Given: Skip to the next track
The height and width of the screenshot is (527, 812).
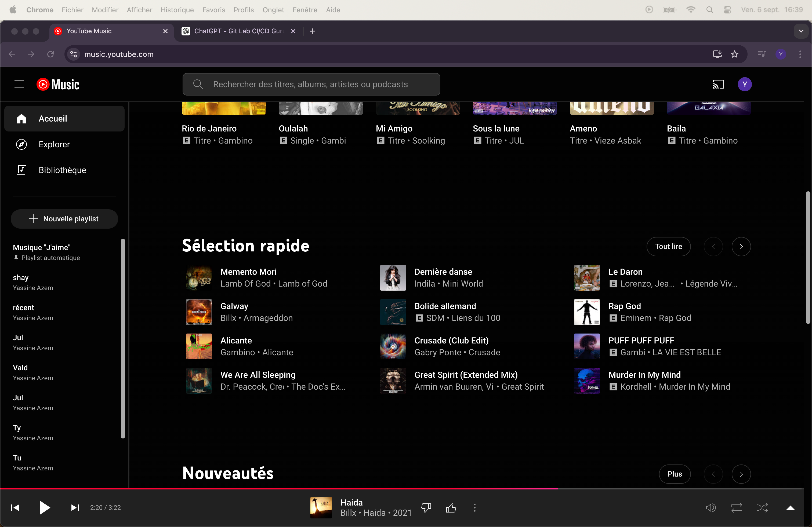Looking at the screenshot, I should 75,508.
